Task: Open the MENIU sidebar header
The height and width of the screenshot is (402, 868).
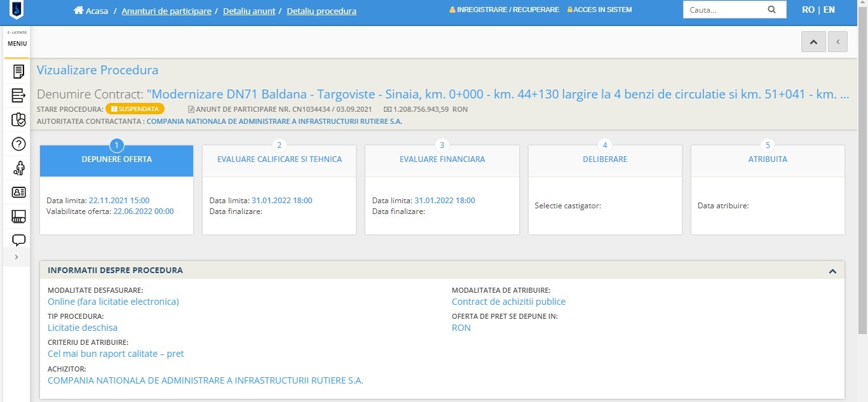Action: (17, 43)
